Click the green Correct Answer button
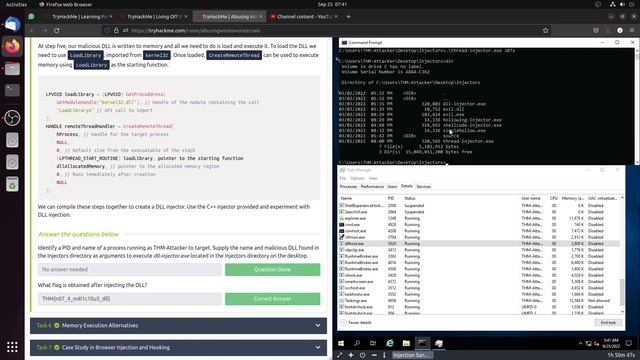This screenshot has width=640, height=360. pyautogui.click(x=272, y=299)
